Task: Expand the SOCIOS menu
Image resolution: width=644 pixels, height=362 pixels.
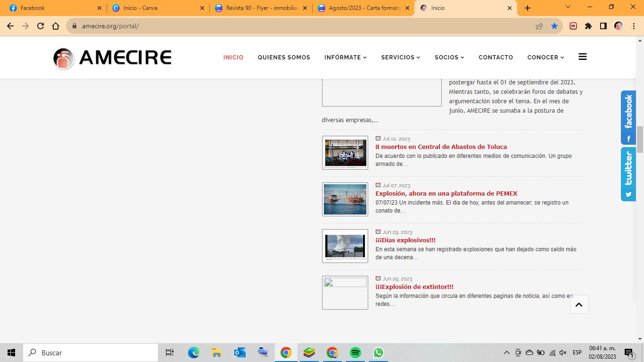Action: [449, 57]
